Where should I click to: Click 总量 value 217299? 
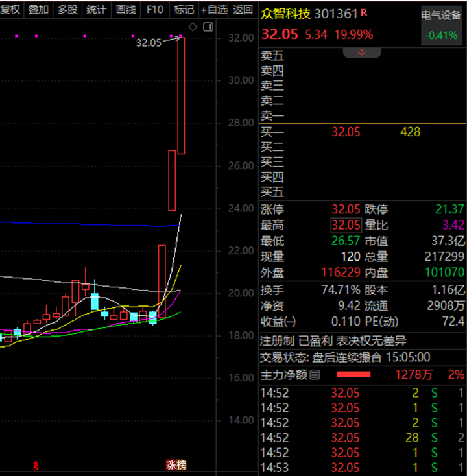click(444, 257)
